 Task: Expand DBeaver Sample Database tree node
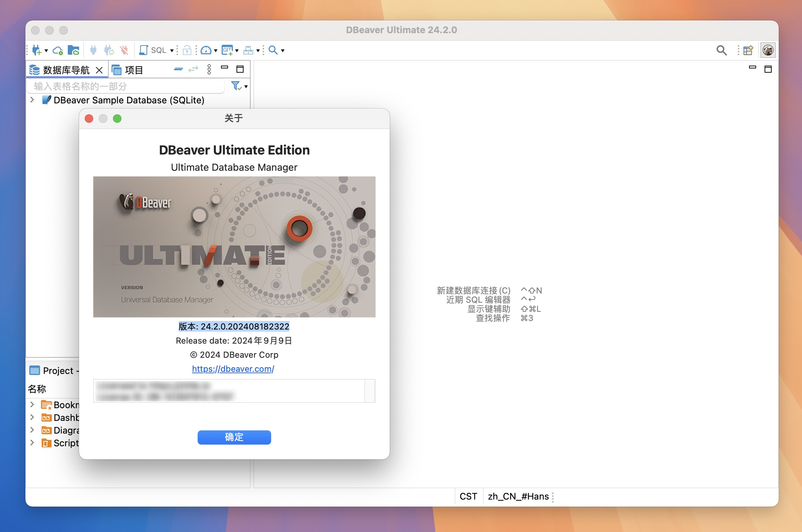click(x=32, y=100)
